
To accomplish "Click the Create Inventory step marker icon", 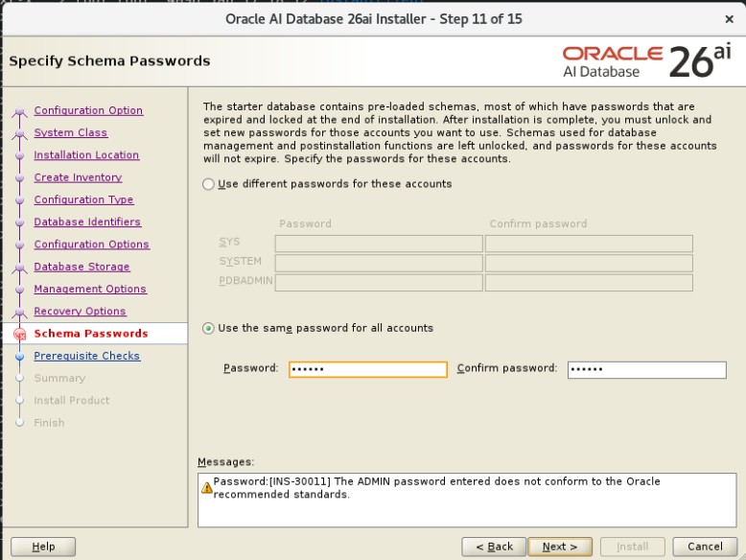I will tap(19, 178).
